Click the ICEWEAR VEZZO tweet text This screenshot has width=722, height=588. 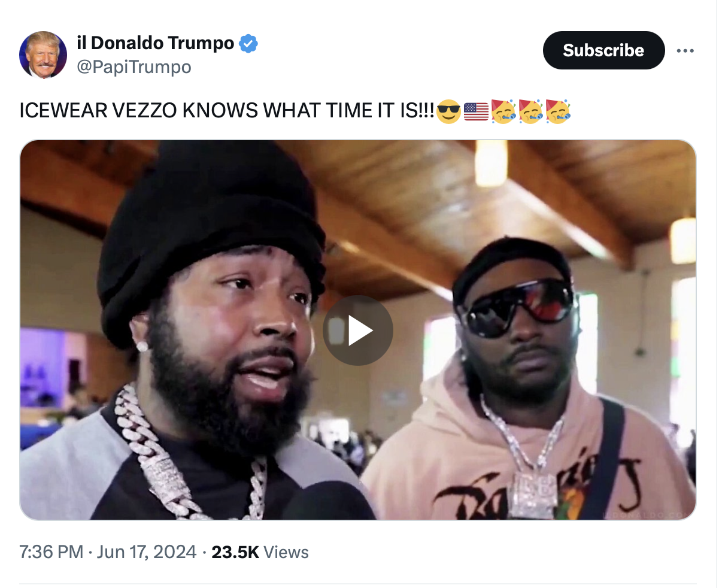[x=227, y=111]
